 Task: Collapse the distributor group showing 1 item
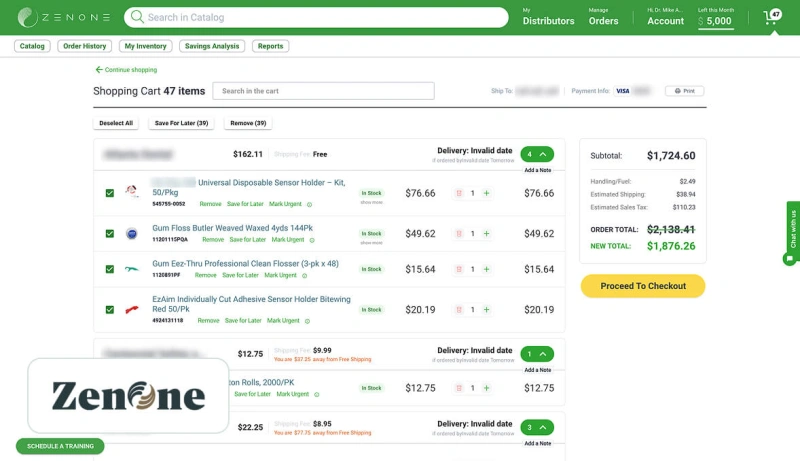[537, 354]
